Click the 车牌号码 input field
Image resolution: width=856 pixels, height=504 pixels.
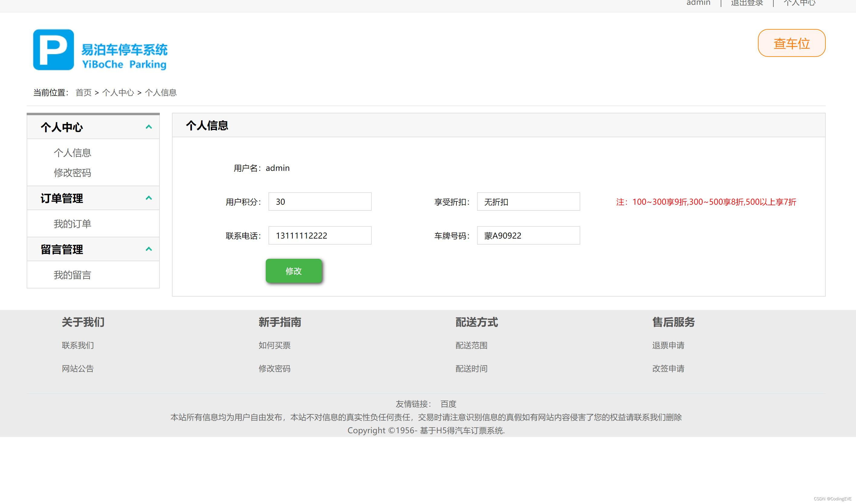click(528, 235)
